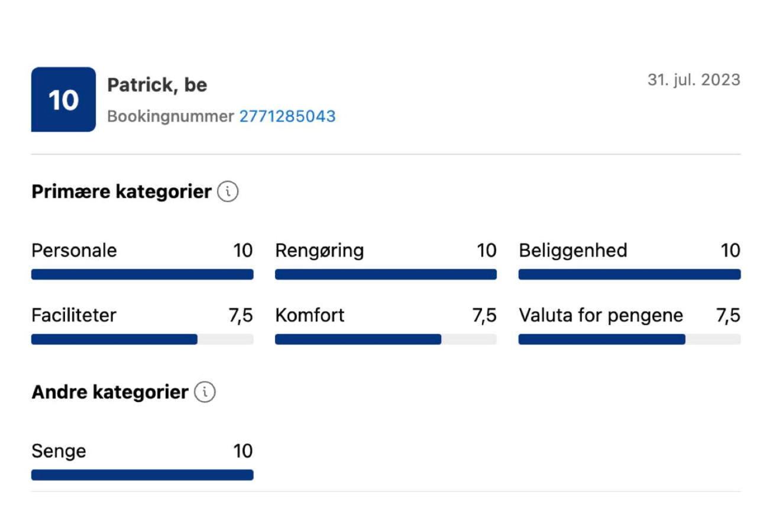Click the Senge rating bar

[142, 475]
